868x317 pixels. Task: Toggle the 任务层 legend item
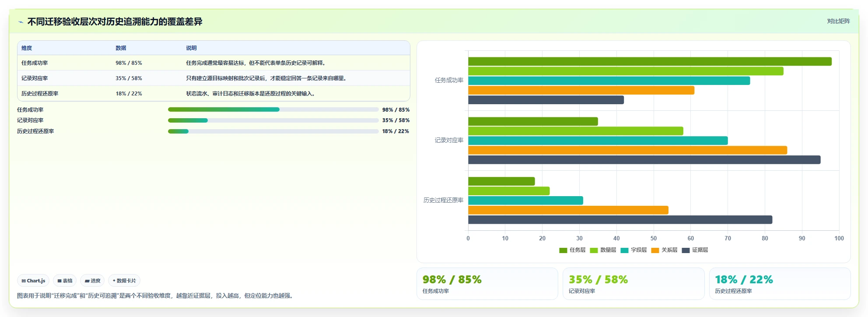click(x=572, y=250)
